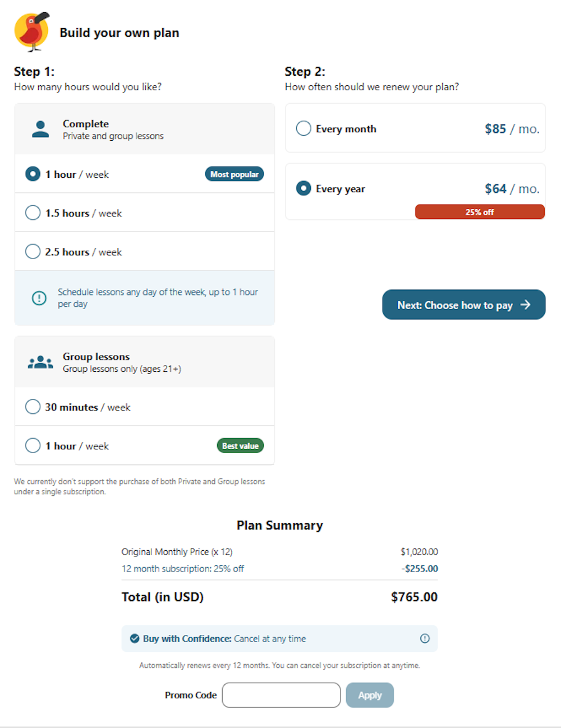561x728 pixels.
Task: Select 1.5 hours per week option
Action: 145,213
